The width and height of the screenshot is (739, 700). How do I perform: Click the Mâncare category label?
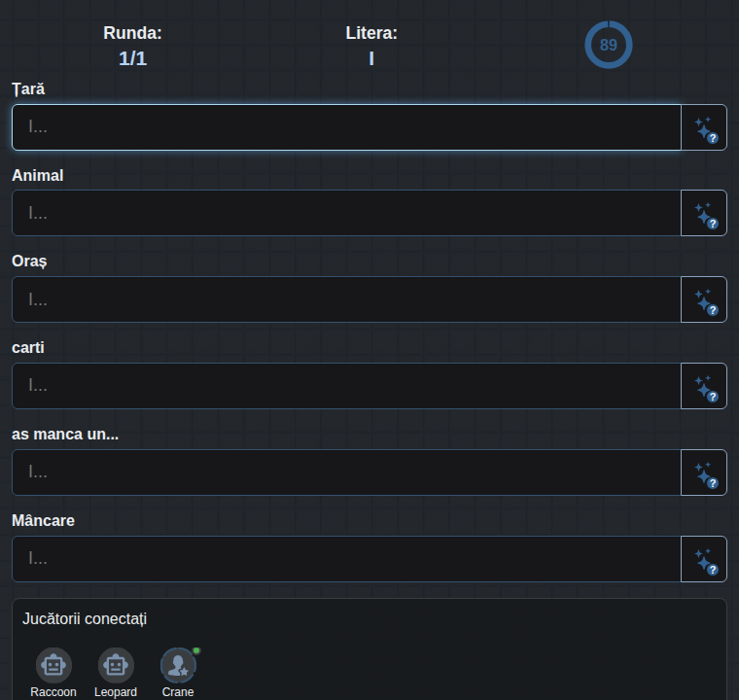pyautogui.click(x=43, y=520)
